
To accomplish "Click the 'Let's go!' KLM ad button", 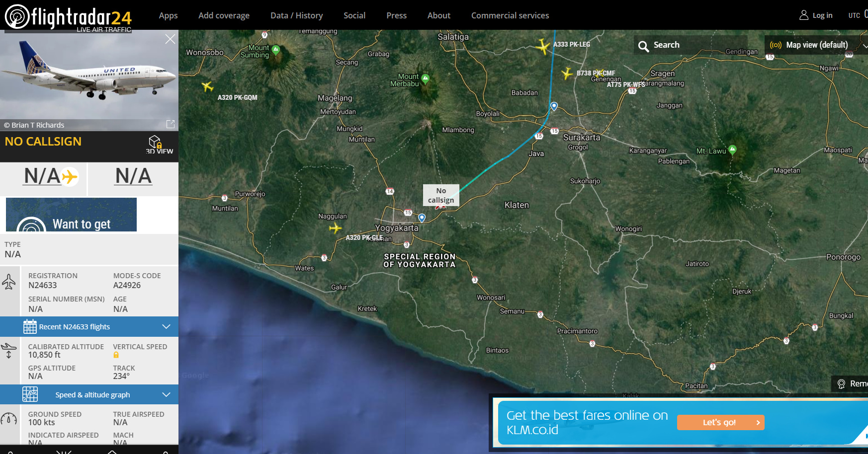I will click(720, 422).
